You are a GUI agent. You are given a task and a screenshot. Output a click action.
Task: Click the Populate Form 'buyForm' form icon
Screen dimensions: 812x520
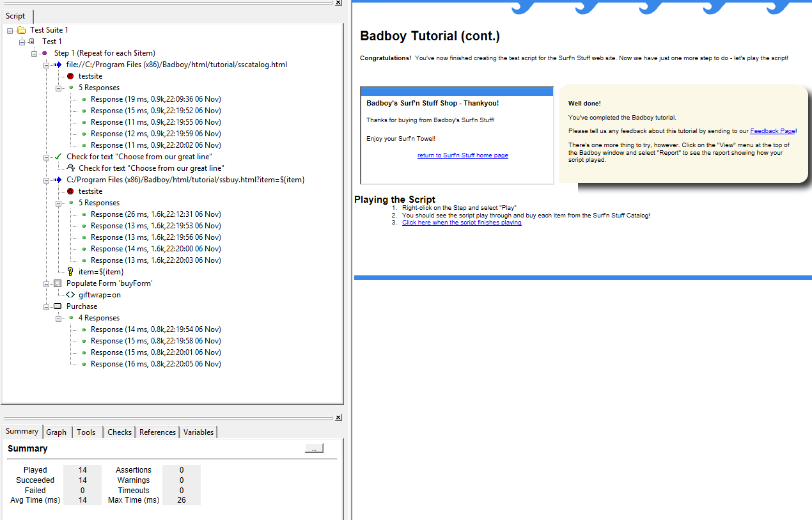(58, 283)
